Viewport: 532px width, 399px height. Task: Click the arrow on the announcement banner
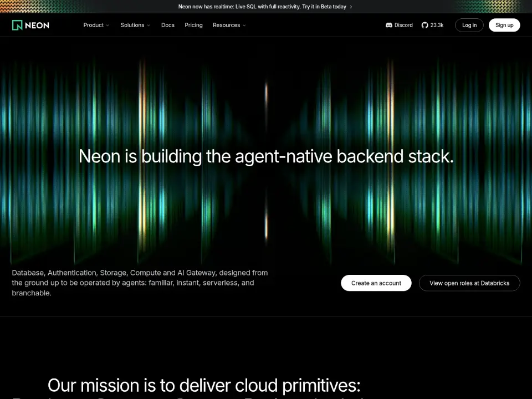pyautogui.click(x=351, y=7)
